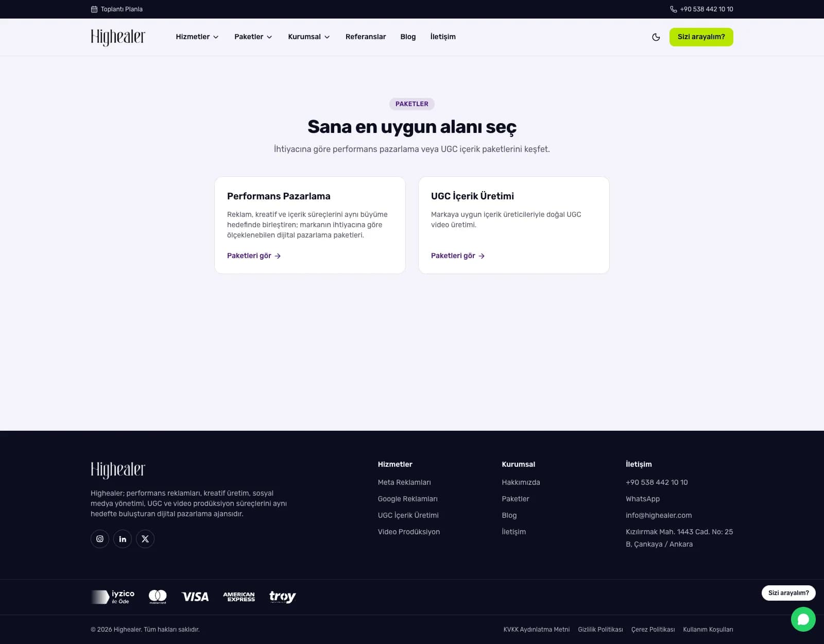Open Video Prodüksiyon footer link

409,532
